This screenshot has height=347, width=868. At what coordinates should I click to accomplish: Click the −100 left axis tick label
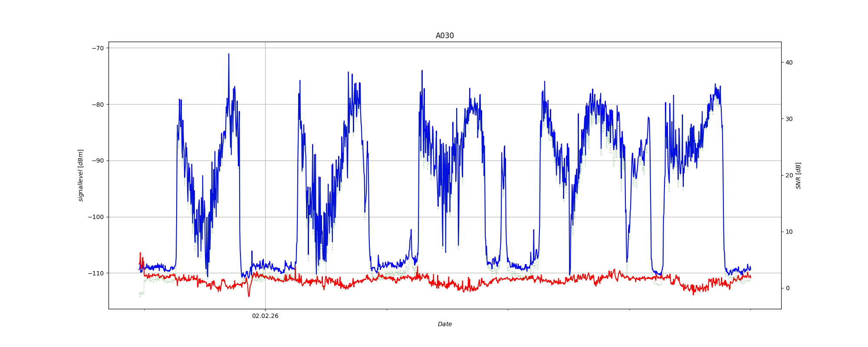click(x=96, y=217)
